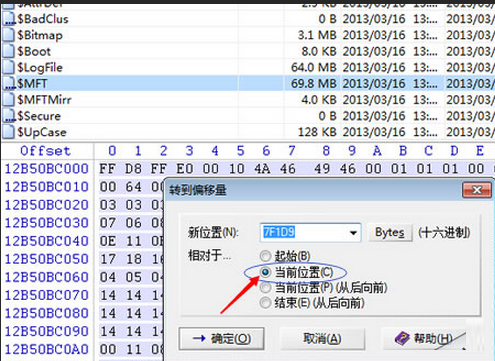Click the 69.8 MB size cell

click(314, 83)
